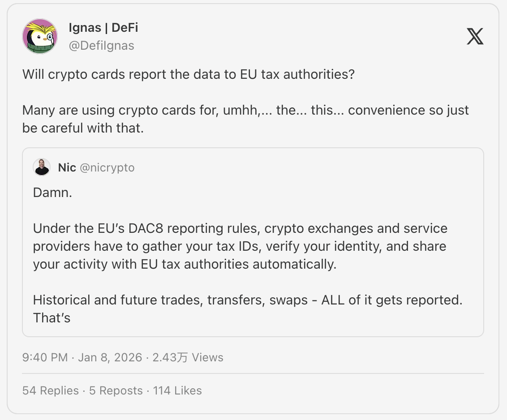Click the Jan 8, 2026 date
Image resolution: width=507 pixels, height=420 pixels.
[110, 357]
